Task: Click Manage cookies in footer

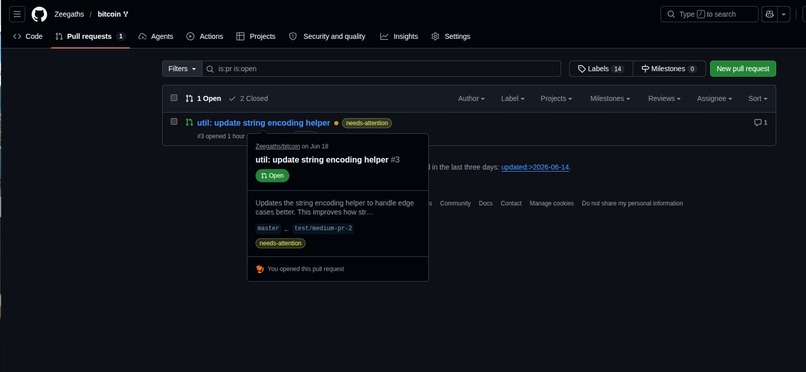Action: pyautogui.click(x=552, y=203)
